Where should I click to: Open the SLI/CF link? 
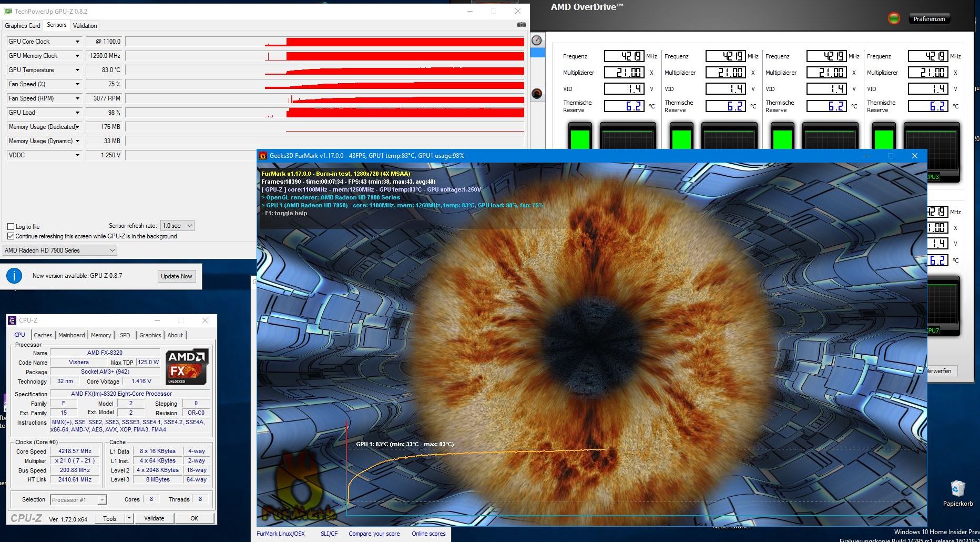click(329, 534)
